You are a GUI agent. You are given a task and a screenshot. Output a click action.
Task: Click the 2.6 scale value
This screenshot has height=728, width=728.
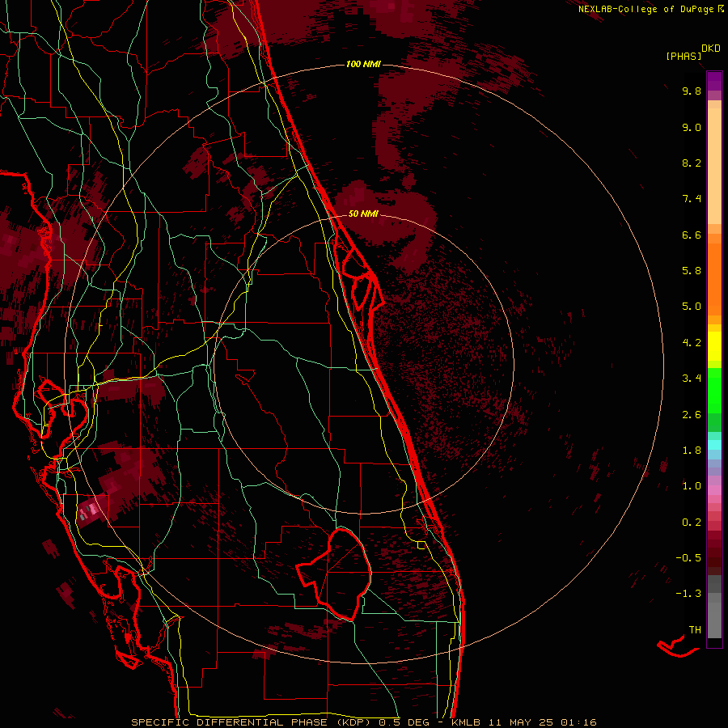point(692,415)
